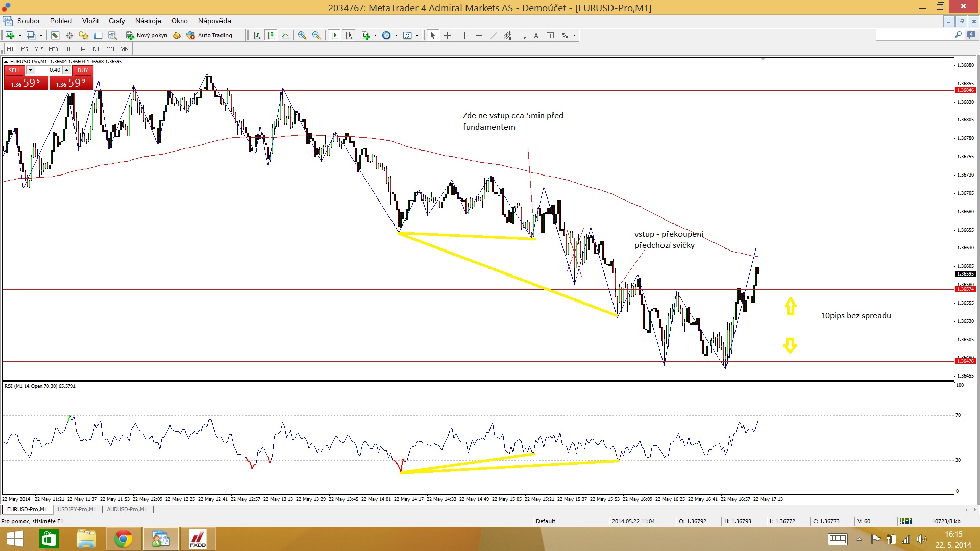980x551 pixels.
Task: Increase lot volume with up stepper
Action: pos(66,70)
